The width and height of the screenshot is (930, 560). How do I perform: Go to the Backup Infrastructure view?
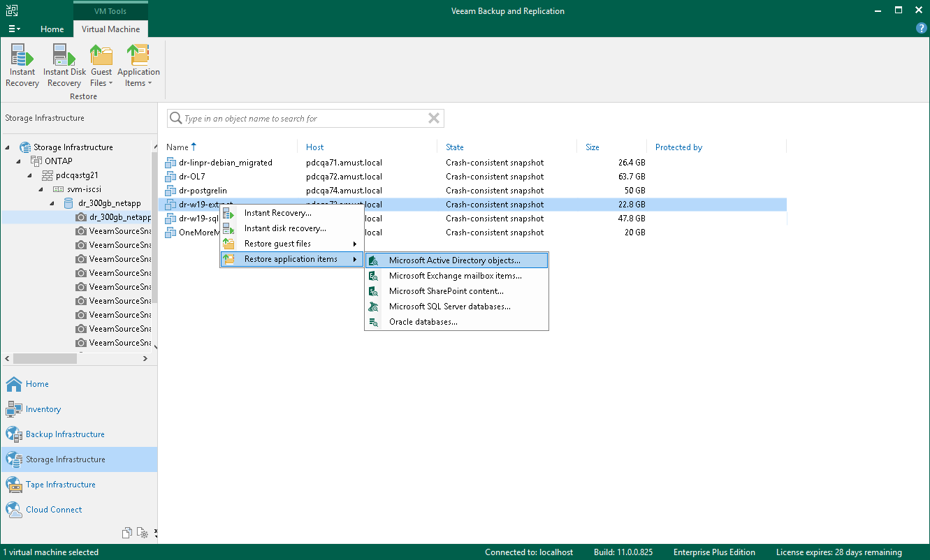pyautogui.click(x=65, y=434)
